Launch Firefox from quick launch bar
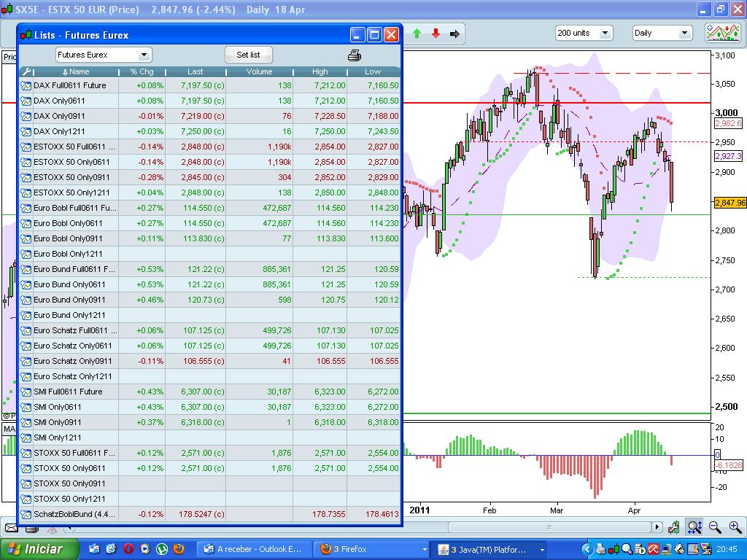747x560 pixels. 179,549
